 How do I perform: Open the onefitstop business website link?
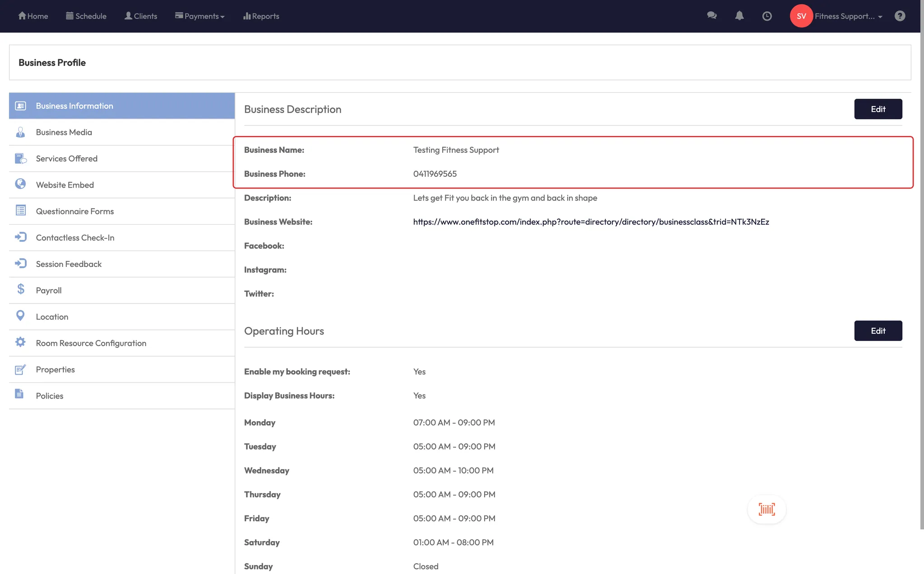click(x=591, y=222)
